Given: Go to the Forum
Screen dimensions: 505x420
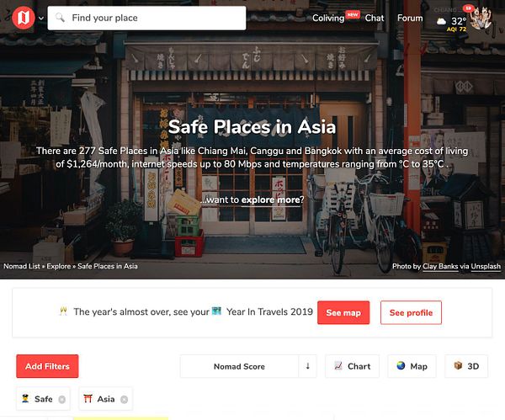Looking at the screenshot, I should tap(410, 18).
